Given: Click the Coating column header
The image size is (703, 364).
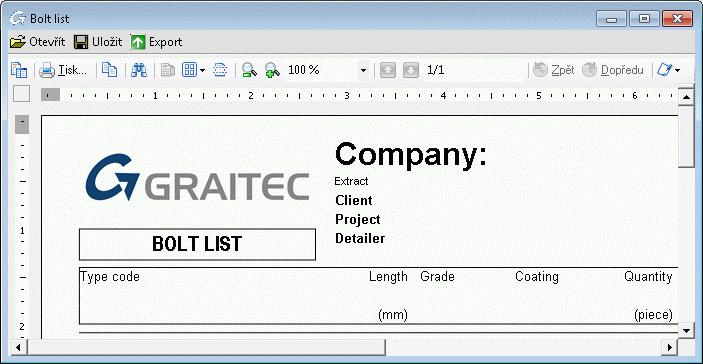Looking at the screenshot, I should click(537, 277).
